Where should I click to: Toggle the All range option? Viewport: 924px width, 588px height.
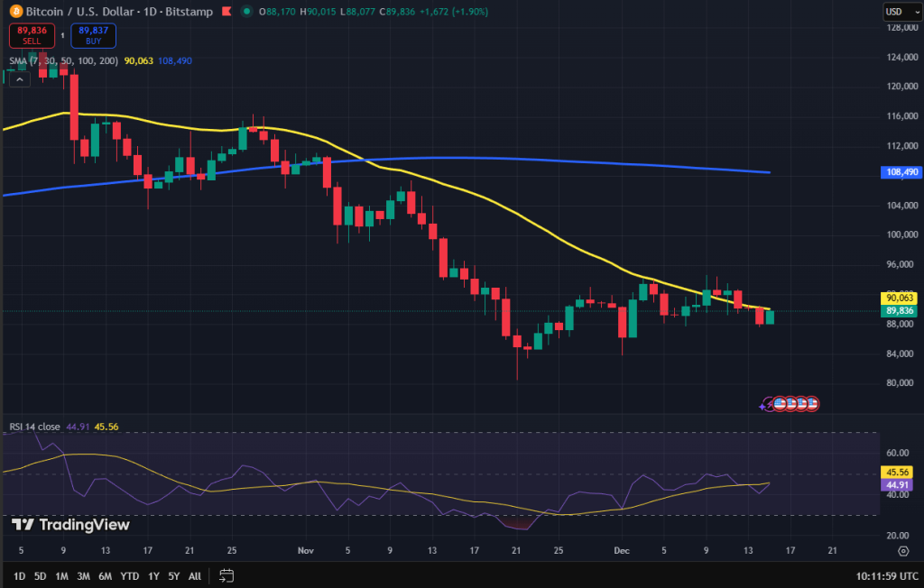[194, 574]
